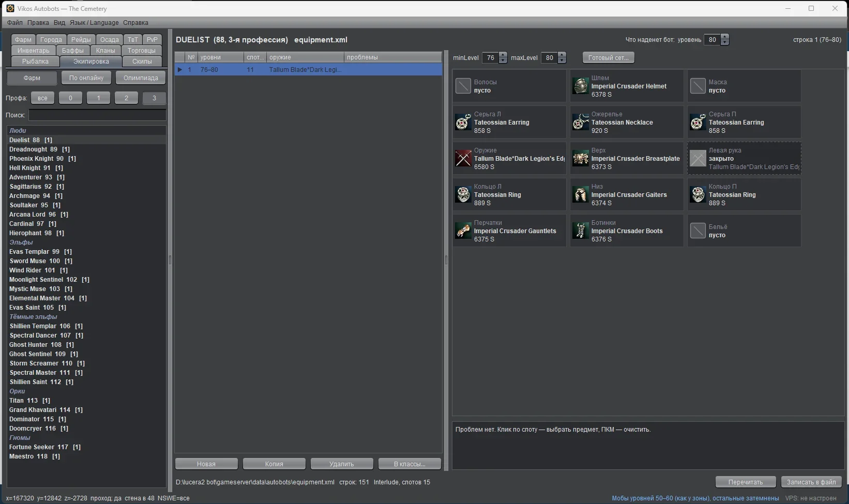849x504 pixels.
Task: Toggle the Олимпиада mode button
Action: point(141,78)
